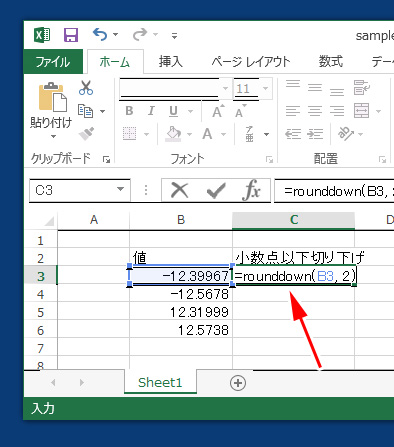Select cell B5 containing 12.31999
394x447 pixels.
(181, 312)
